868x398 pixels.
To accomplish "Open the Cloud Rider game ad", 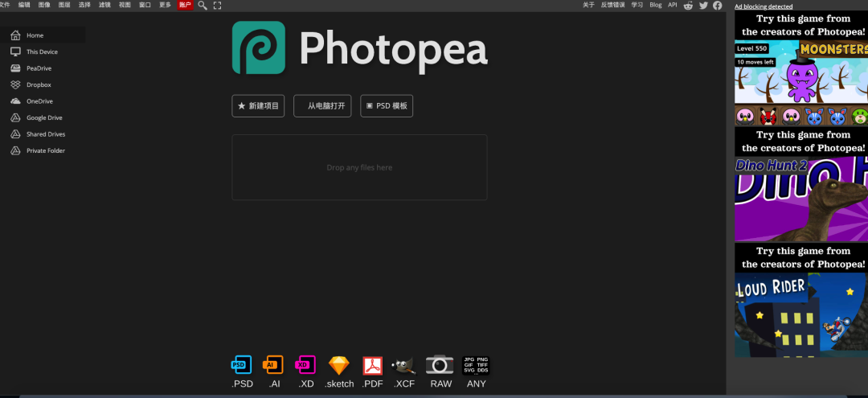I will [801, 301].
